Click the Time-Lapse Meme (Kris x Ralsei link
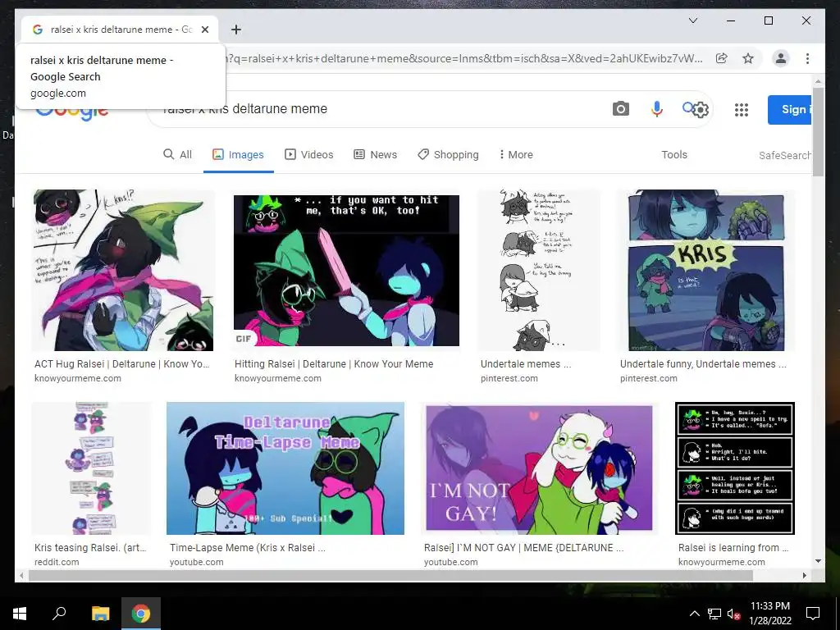Image resolution: width=840 pixels, height=630 pixels. point(248,548)
